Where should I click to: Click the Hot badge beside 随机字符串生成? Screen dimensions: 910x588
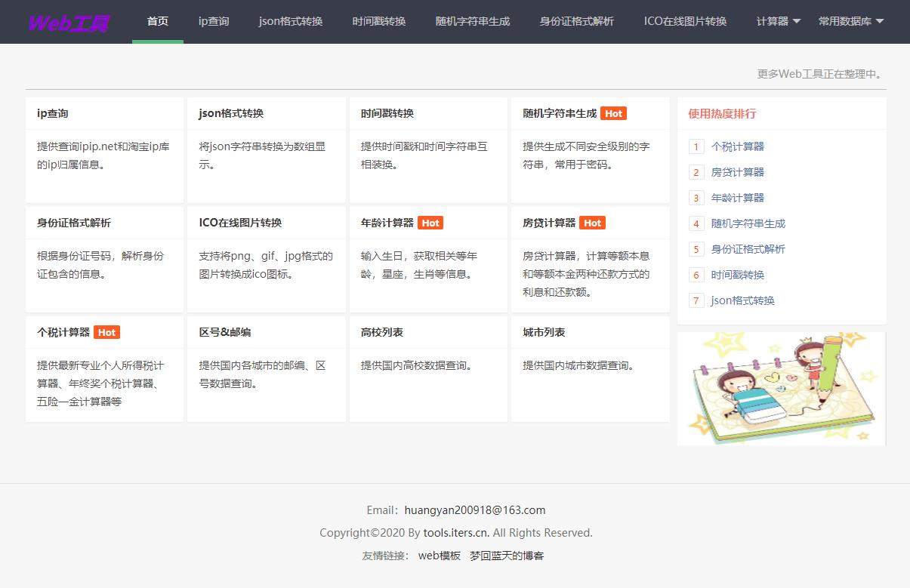(x=613, y=113)
